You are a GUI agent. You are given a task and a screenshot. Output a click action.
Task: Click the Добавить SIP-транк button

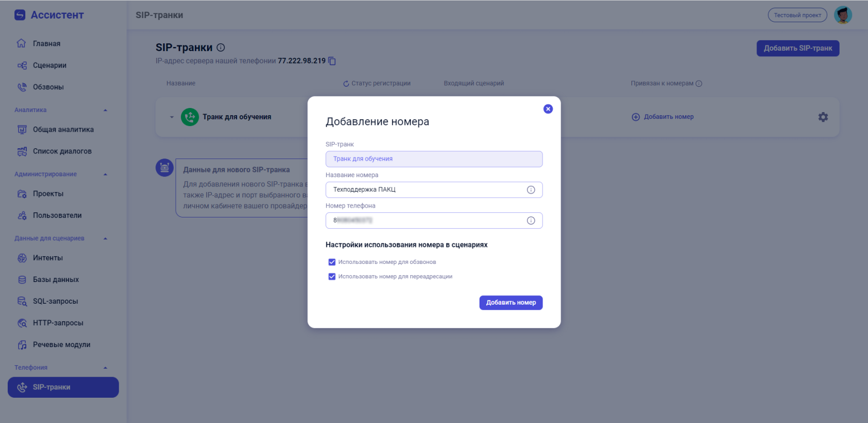coord(798,48)
